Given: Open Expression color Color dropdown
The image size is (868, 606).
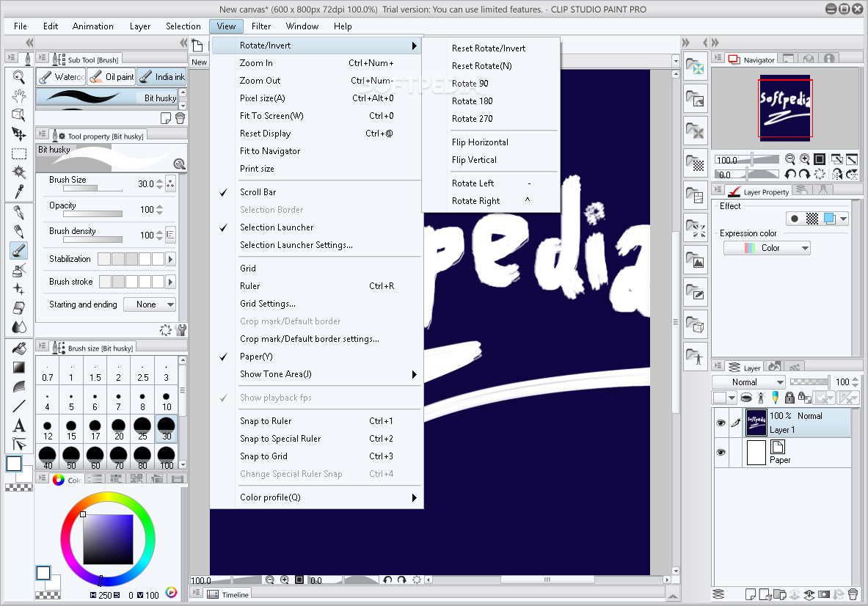Looking at the screenshot, I should [x=767, y=248].
